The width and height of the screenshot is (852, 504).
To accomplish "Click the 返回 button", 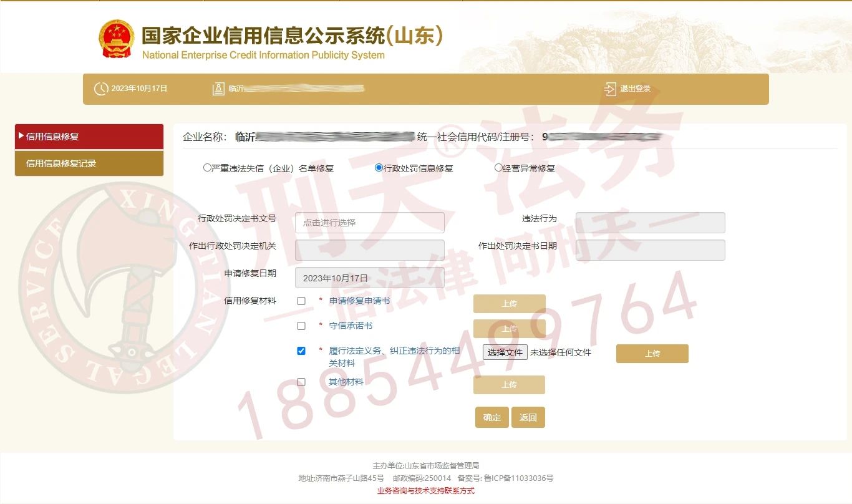I will (x=528, y=417).
